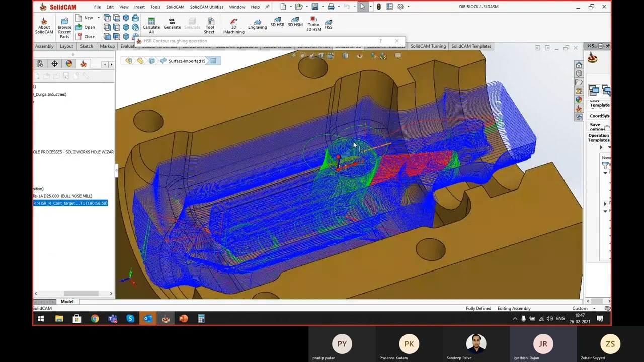Switch to the Layout tab
The width and height of the screenshot is (644, 362).
coord(66,46)
